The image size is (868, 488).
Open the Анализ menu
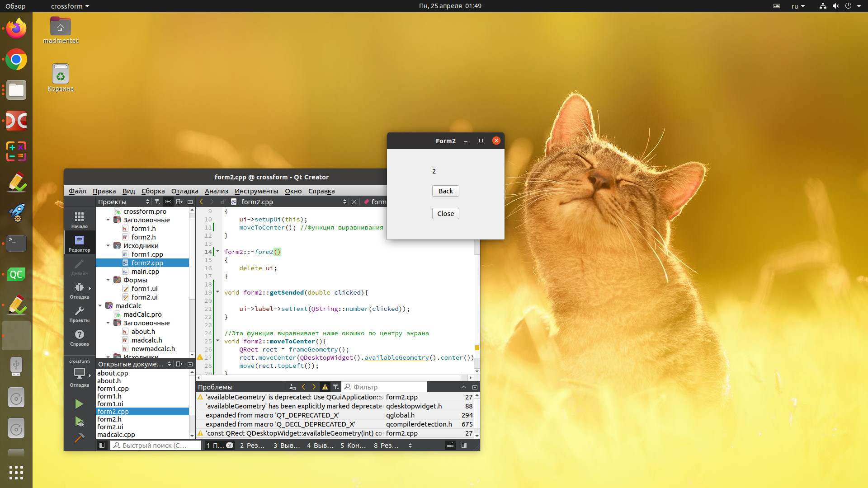216,191
